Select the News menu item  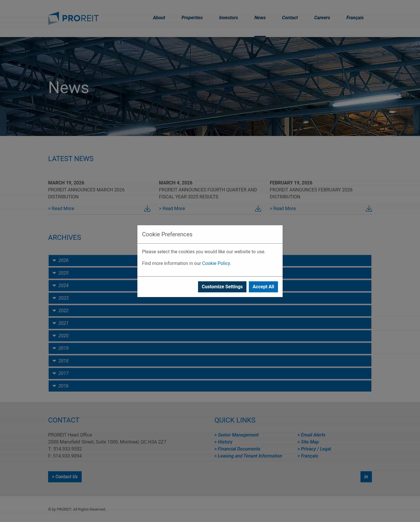(260, 18)
